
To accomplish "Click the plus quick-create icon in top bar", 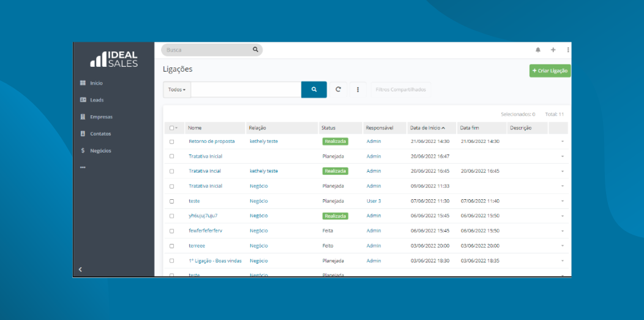I will [553, 50].
